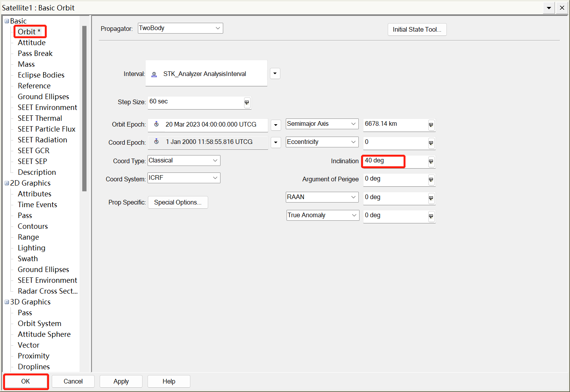Collapse the 2D Graphics tree node
Viewport: 570px width, 392px height.
coord(7,183)
